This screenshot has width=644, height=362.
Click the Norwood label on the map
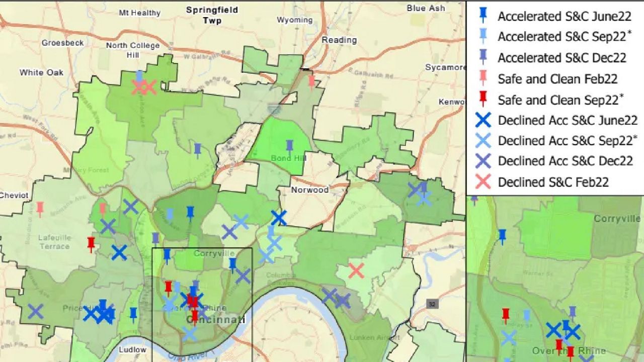(x=310, y=191)
